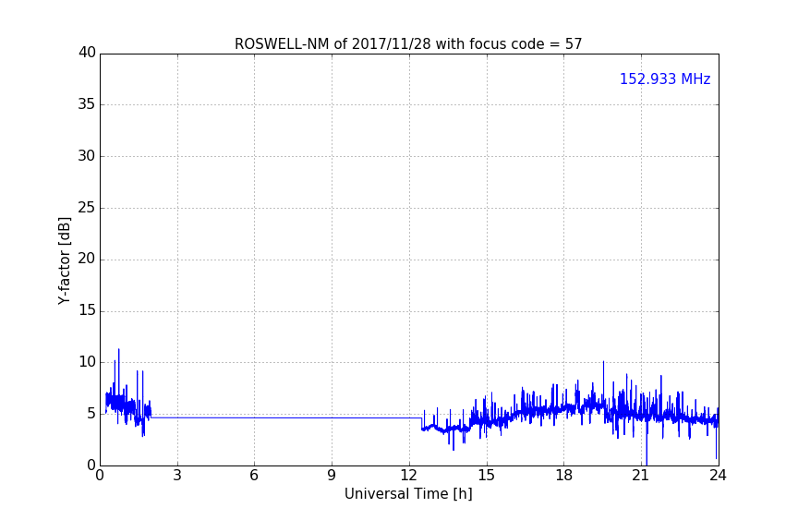Screen dimensions: 798x532
Task: Click the y-axis tick value 40
Action: [x=87, y=53]
